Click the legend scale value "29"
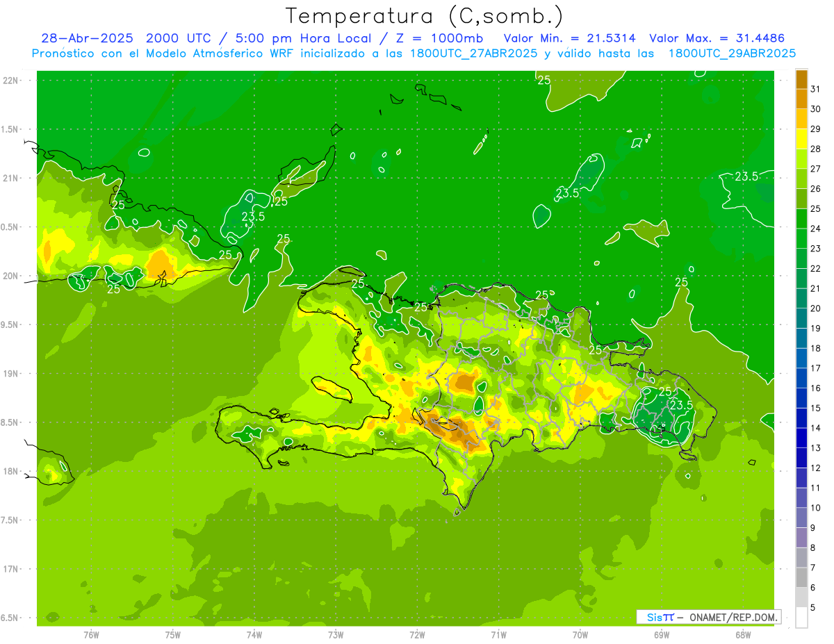Image resolution: width=834 pixels, height=644 pixels. pos(816,129)
